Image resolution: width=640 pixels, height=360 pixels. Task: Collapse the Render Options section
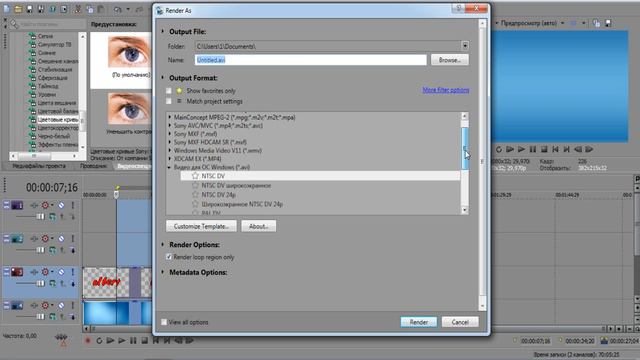coord(163,244)
